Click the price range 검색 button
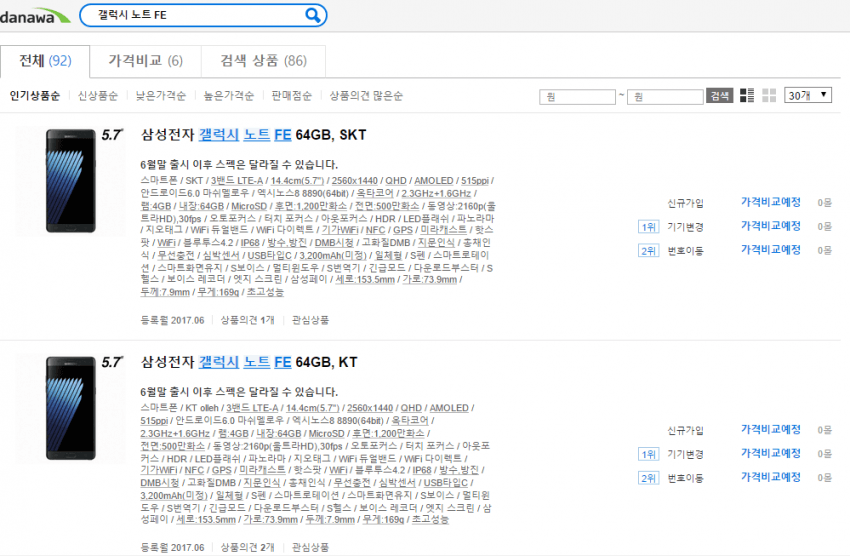 point(719,96)
